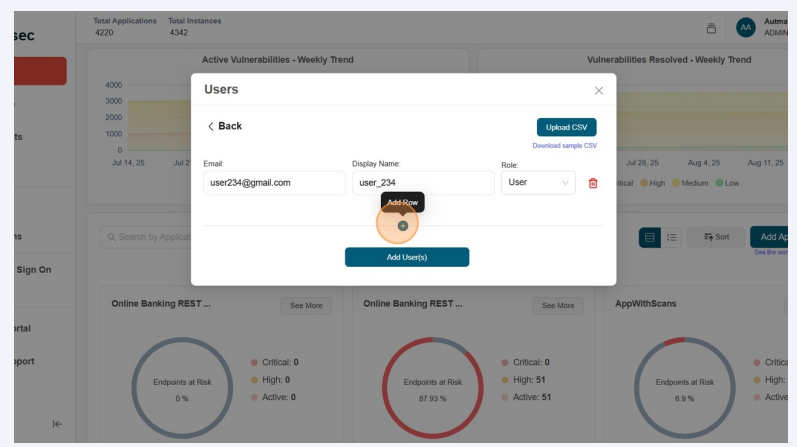See More on first Online Banking REST card

pyautogui.click(x=306, y=306)
